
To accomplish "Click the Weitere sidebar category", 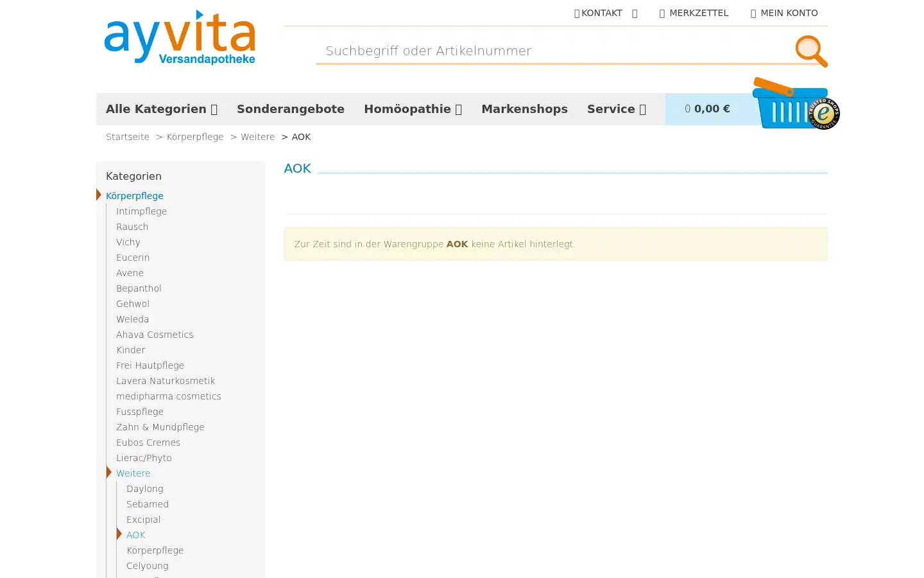I will [133, 473].
